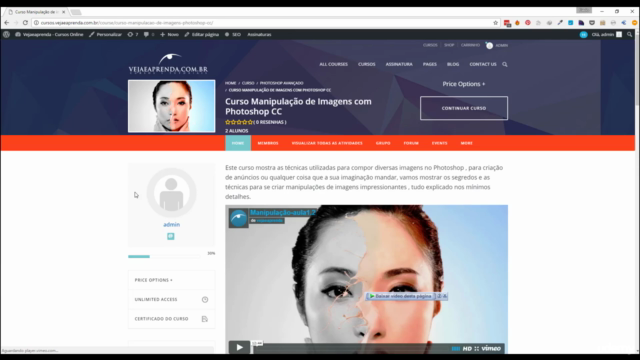Click the updates counter in admin bar
640x360 pixels.
coord(133,35)
